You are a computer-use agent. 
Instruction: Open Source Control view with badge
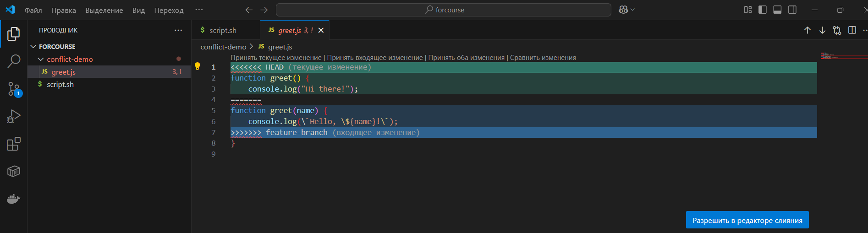tap(14, 89)
